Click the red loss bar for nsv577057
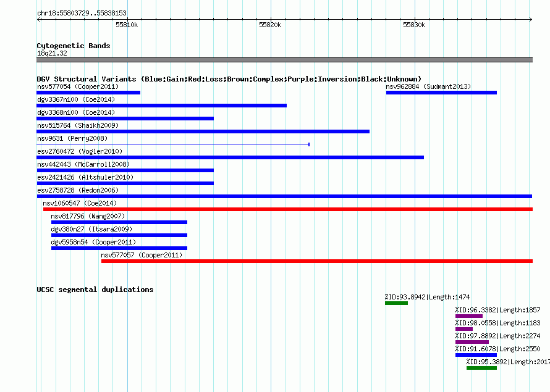This screenshot has height=392, width=550. pos(317,261)
